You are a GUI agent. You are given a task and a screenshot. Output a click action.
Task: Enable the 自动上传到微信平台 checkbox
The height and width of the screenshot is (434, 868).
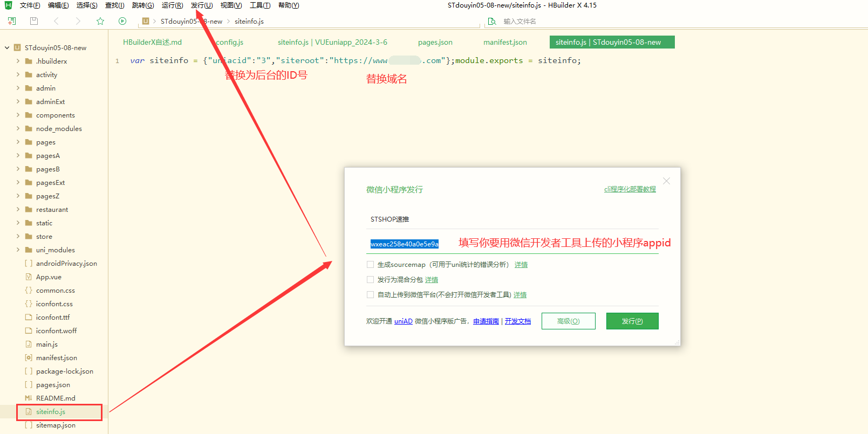[x=370, y=294]
